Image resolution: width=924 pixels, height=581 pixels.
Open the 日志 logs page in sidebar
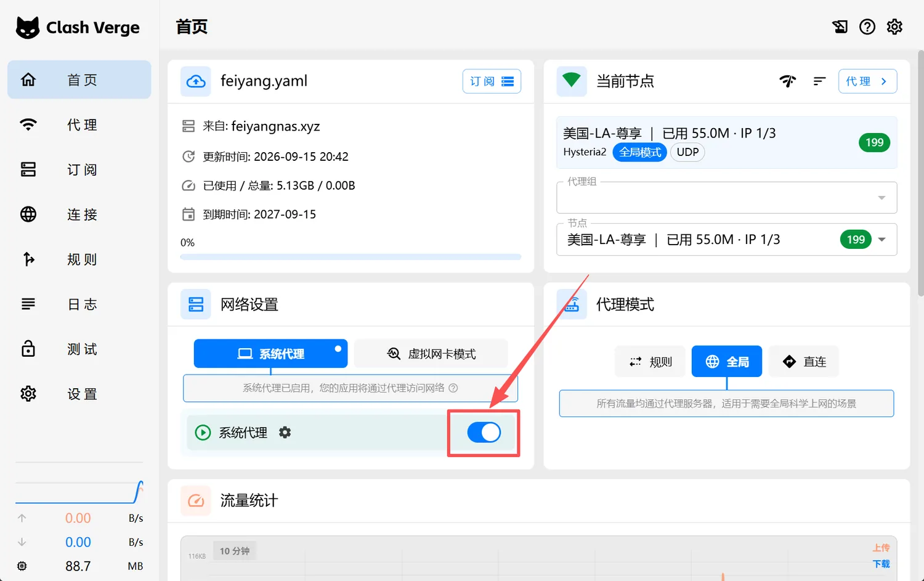tap(79, 304)
